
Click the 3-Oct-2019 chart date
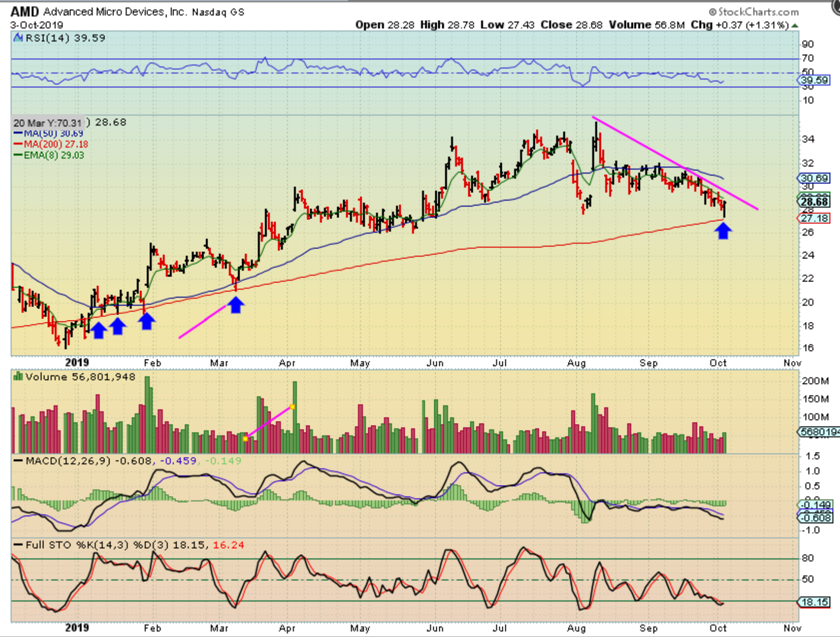(x=36, y=25)
